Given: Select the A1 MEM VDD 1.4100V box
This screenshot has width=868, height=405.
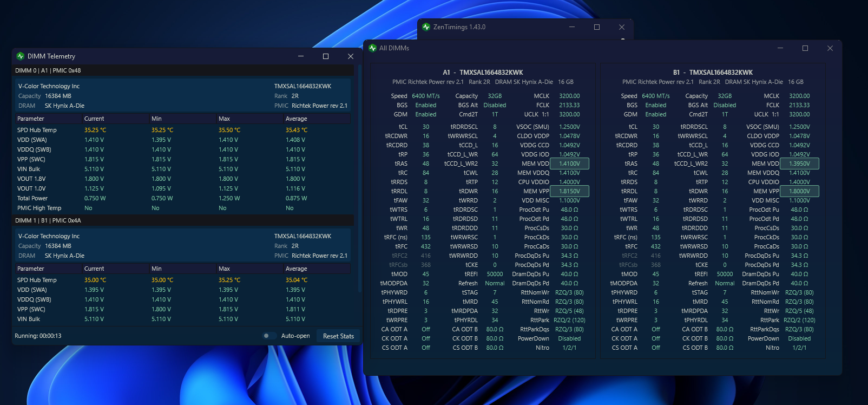Looking at the screenshot, I should 569,164.
